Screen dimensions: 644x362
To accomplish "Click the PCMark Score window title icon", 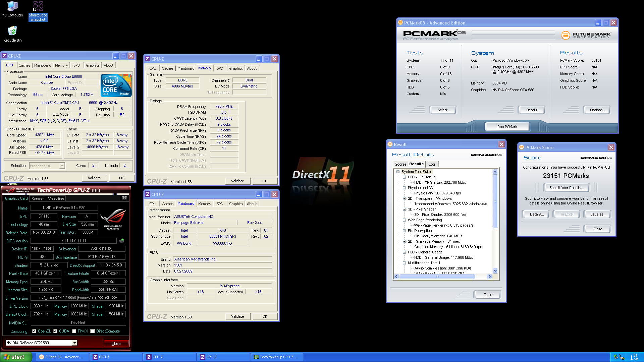I will (x=522, y=147).
